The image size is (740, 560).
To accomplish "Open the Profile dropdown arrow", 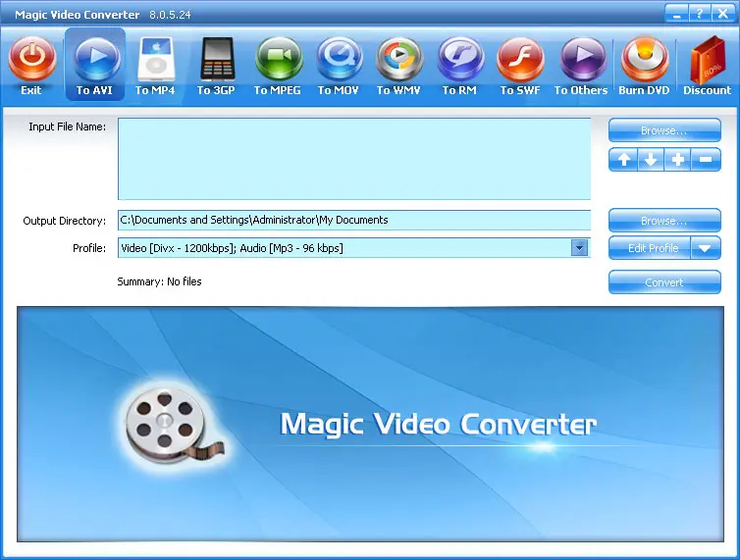I will 579,248.
